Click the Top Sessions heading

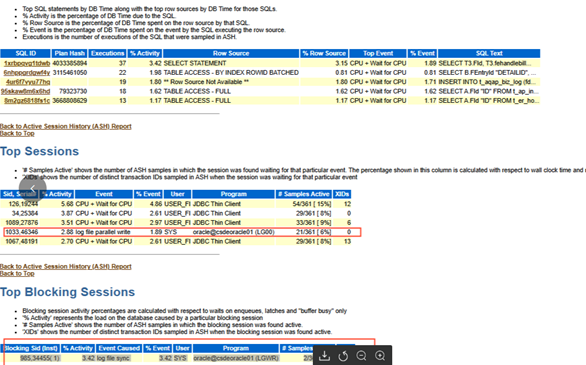click(40, 151)
